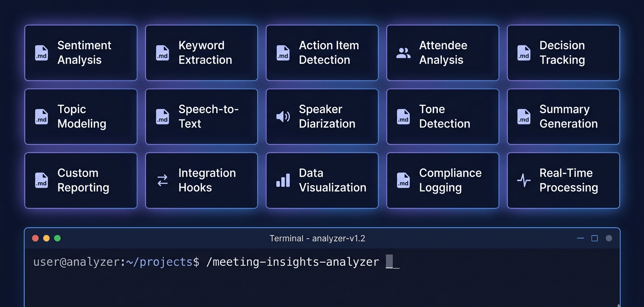Click the Terminal - analyzer-v1.2 title bar

point(318,238)
